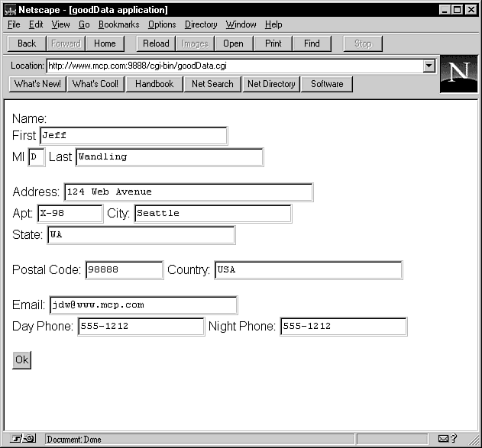Submit the form with the Ok button
The height and width of the screenshot is (448, 482).
(x=21, y=360)
